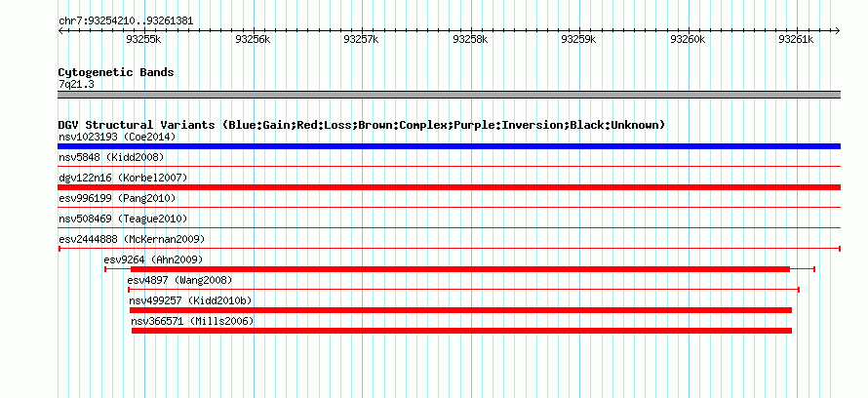The height and width of the screenshot is (398, 868).
Task: Click the 93261k ruler position label
Action: pyautogui.click(x=796, y=39)
